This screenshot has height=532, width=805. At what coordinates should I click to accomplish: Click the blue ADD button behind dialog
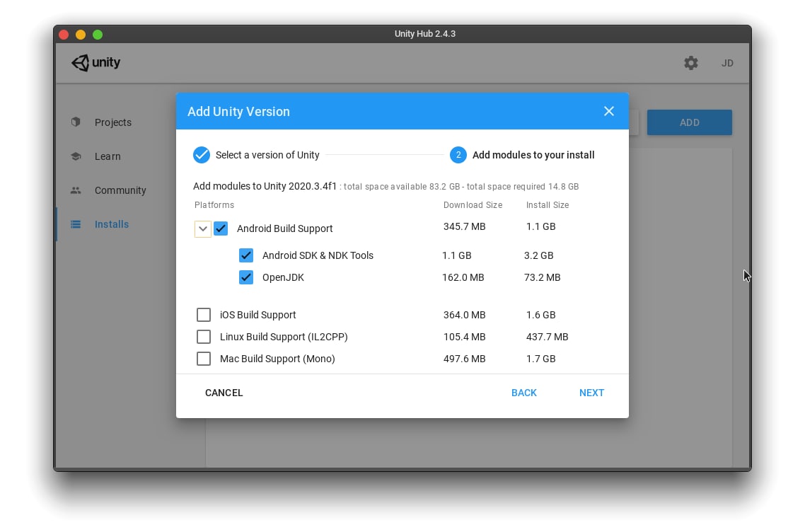pyautogui.click(x=689, y=122)
